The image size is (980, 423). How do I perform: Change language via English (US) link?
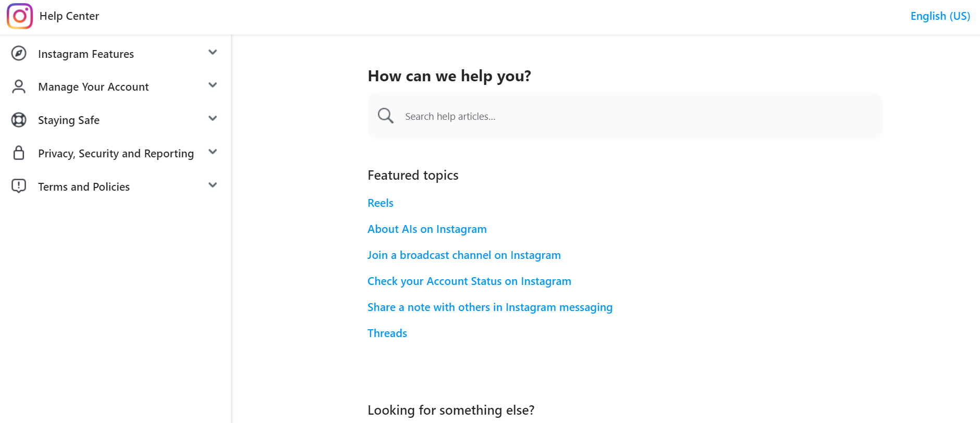point(940,16)
